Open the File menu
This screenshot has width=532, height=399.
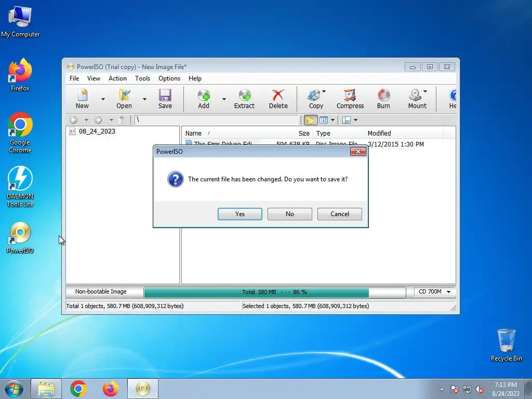(74, 78)
